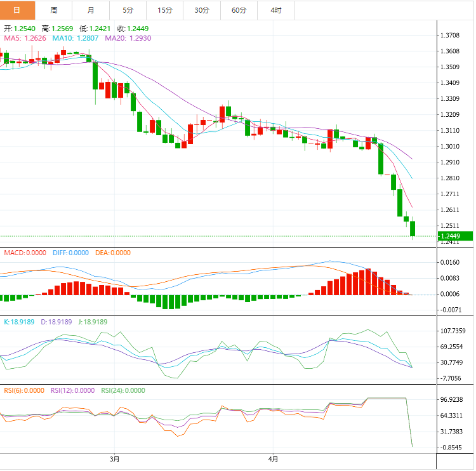Click the -0.8545 RSI axis label
Image resolution: width=476 pixels, height=471 pixels.
451,448
